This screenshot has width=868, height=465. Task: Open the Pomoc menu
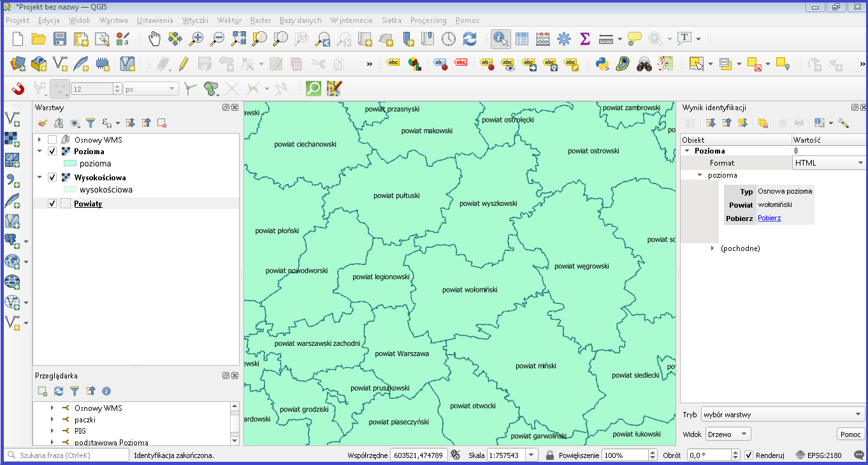coord(468,20)
